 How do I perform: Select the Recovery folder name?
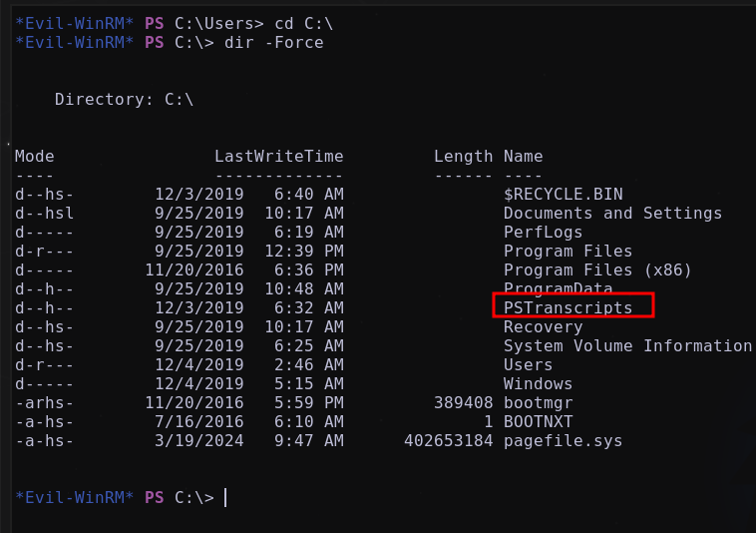pos(543,327)
